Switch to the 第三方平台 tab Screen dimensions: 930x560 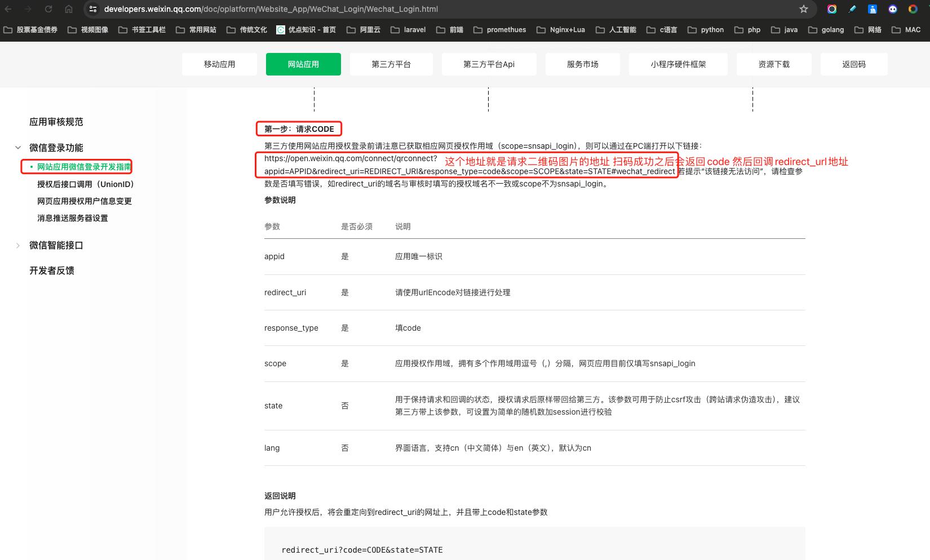coord(391,64)
